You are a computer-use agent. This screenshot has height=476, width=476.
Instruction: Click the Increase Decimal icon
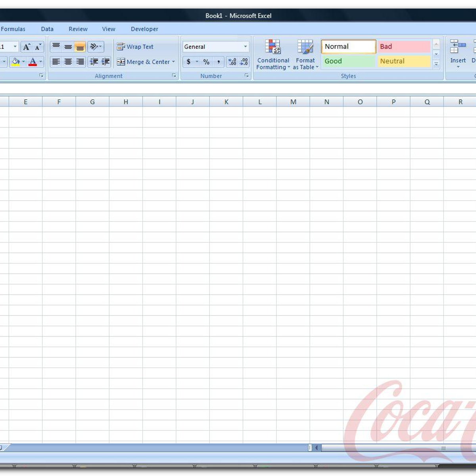click(x=232, y=62)
